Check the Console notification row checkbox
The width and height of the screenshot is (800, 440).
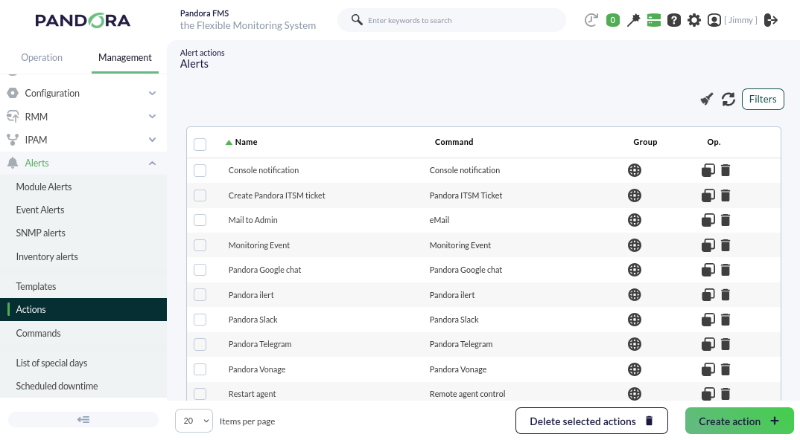point(200,170)
